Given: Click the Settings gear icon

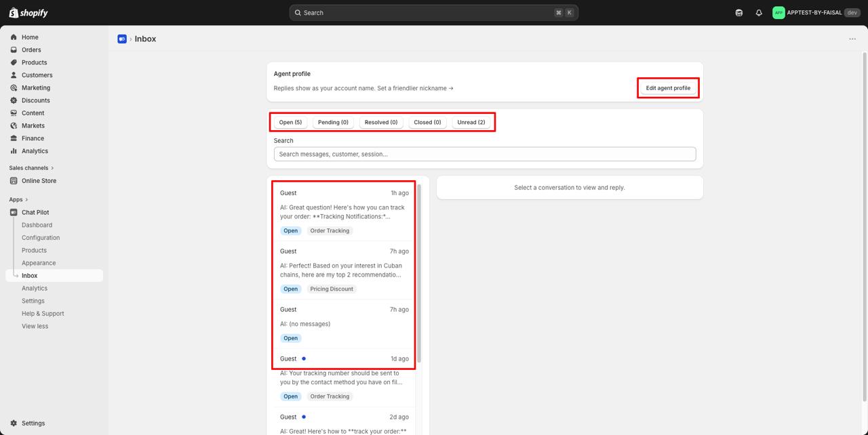Looking at the screenshot, I should [x=14, y=423].
